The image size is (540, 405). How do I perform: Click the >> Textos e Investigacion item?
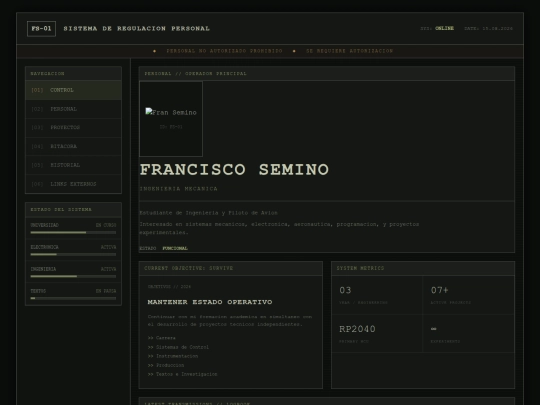point(183,374)
